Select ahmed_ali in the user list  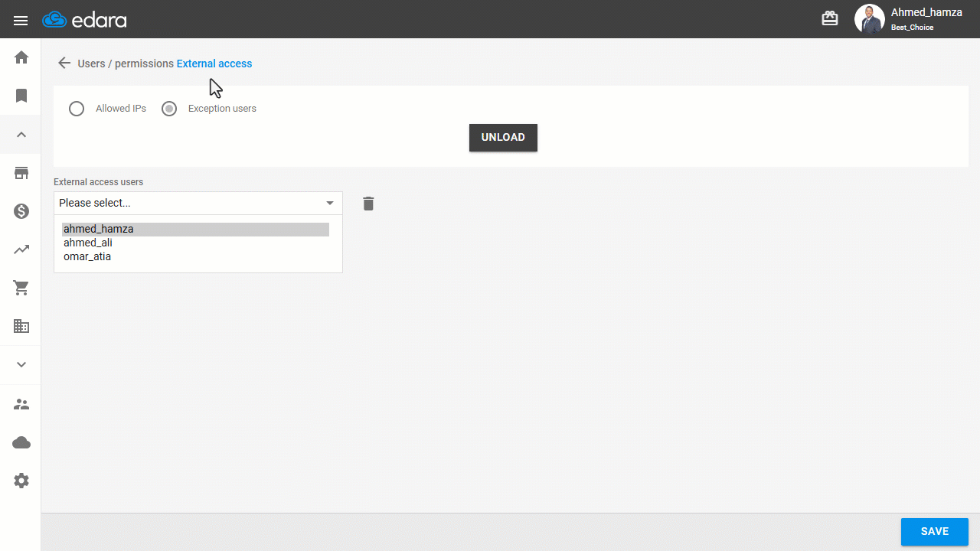click(195, 243)
